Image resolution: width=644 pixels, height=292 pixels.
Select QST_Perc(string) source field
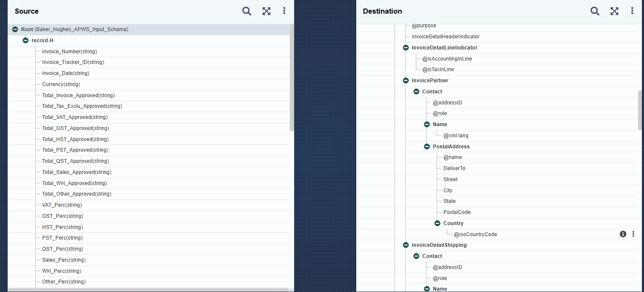[x=63, y=249]
